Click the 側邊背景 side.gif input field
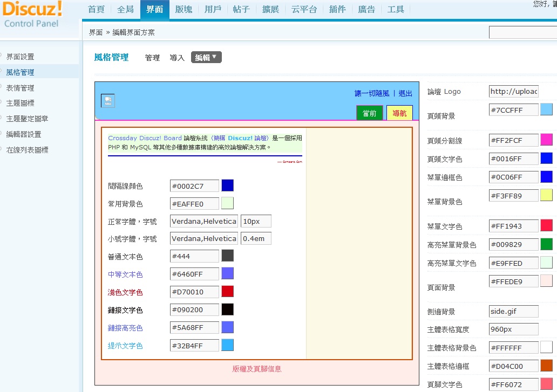 (514, 312)
